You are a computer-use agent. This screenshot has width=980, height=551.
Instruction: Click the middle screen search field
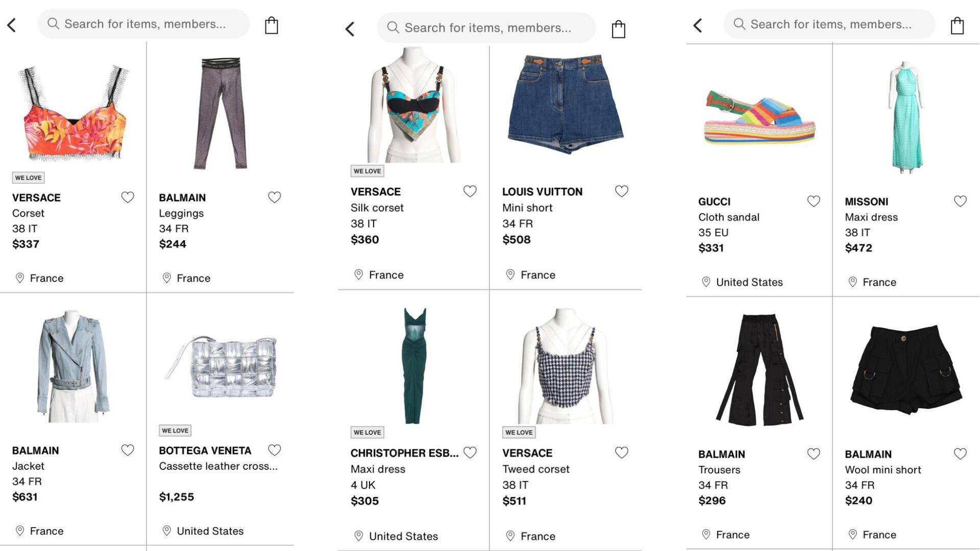[487, 28]
